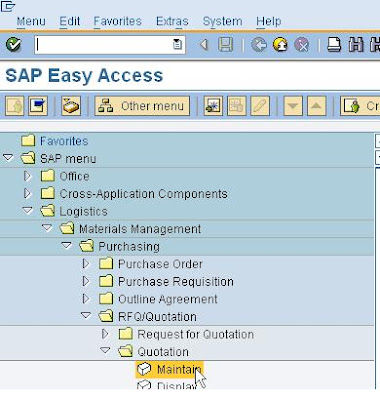Expand the Outline Agreement folder

pos(86,299)
